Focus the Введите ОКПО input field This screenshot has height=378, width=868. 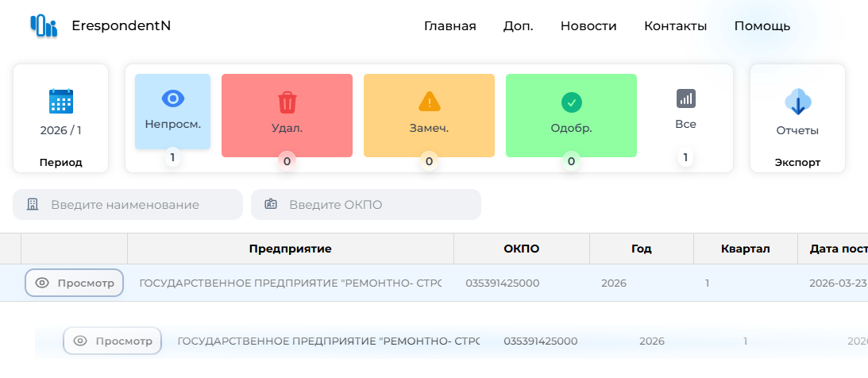366,205
